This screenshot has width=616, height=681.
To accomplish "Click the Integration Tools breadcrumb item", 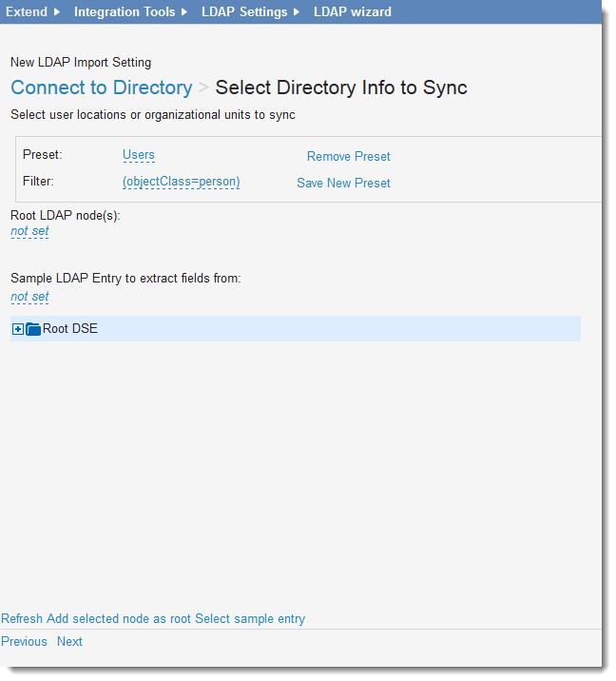I will pos(125,12).
